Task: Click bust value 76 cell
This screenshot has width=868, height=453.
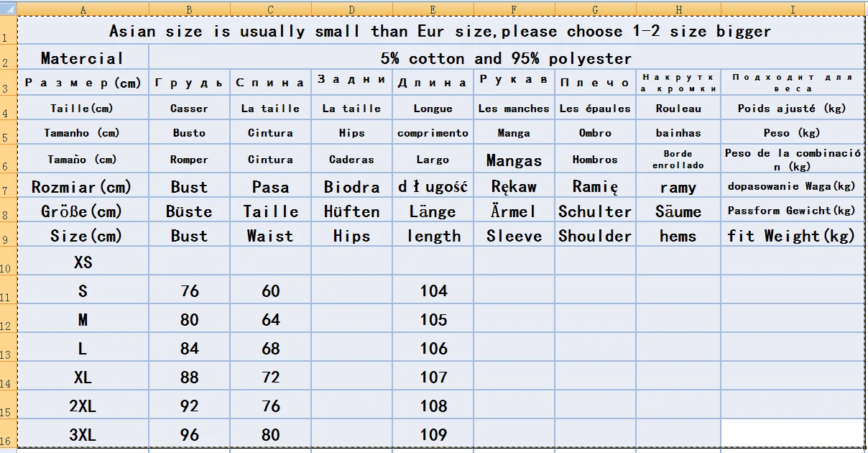Action: pos(190,291)
